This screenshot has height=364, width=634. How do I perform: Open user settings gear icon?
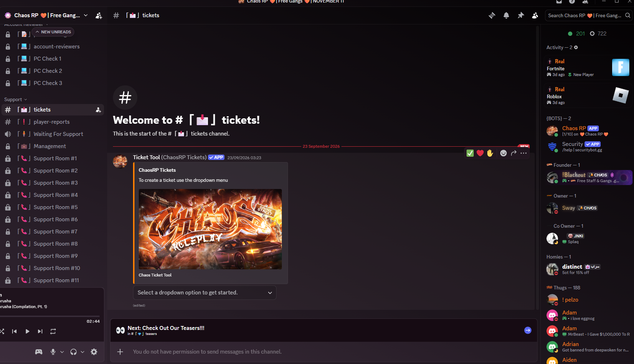pos(94,352)
